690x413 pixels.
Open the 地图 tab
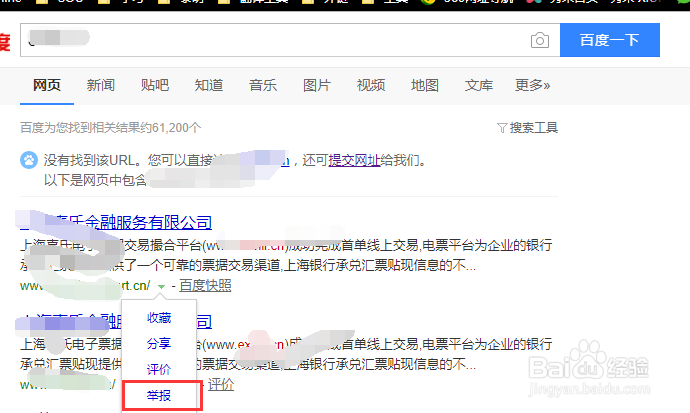[425, 85]
